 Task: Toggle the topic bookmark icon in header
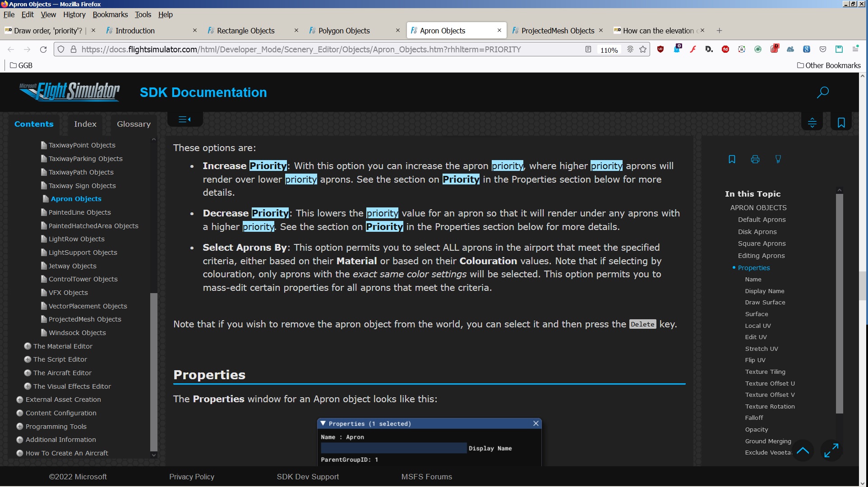point(841,123)
